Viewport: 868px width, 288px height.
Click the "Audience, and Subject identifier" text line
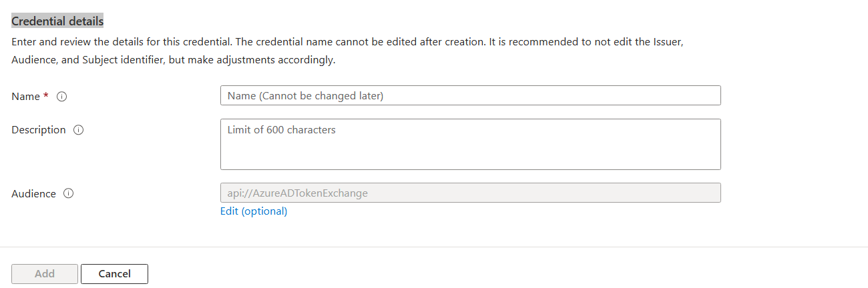(173, 60)
